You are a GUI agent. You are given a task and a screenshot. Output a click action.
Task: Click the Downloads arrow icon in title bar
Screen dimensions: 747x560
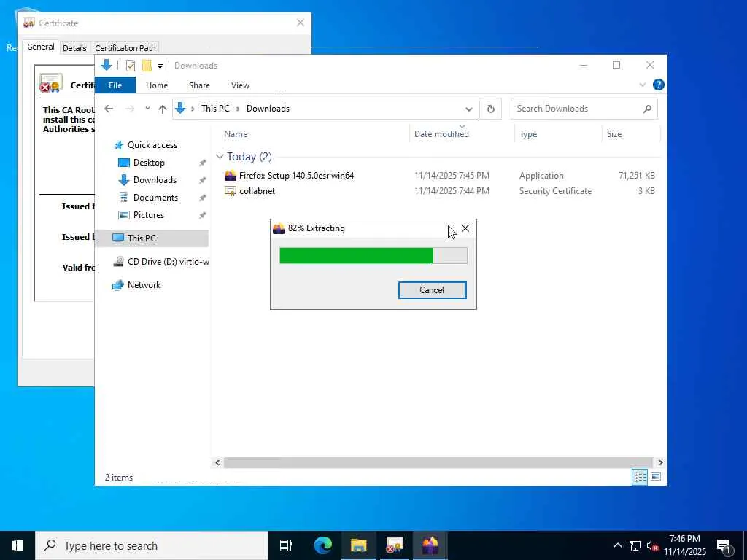click(x=107, y=65)
